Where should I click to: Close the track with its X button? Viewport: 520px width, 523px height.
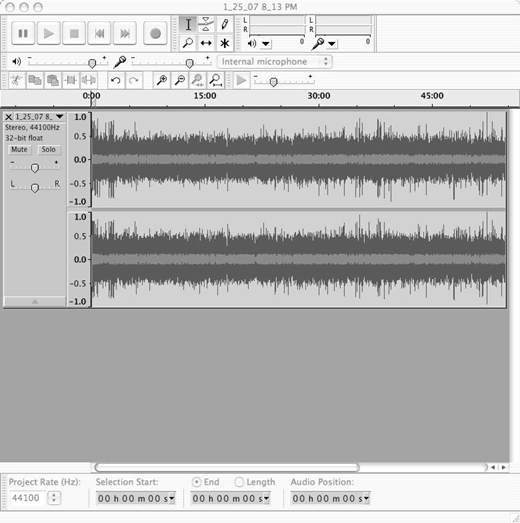[9, 117]
